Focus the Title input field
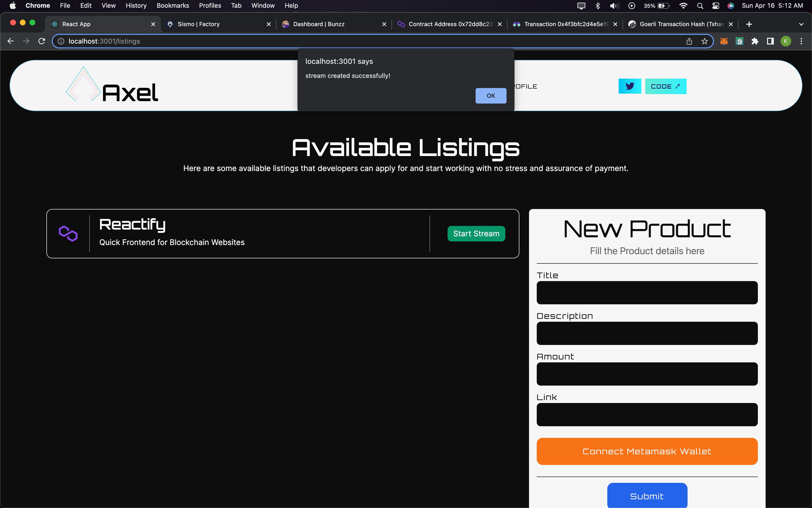 (647, 293)
